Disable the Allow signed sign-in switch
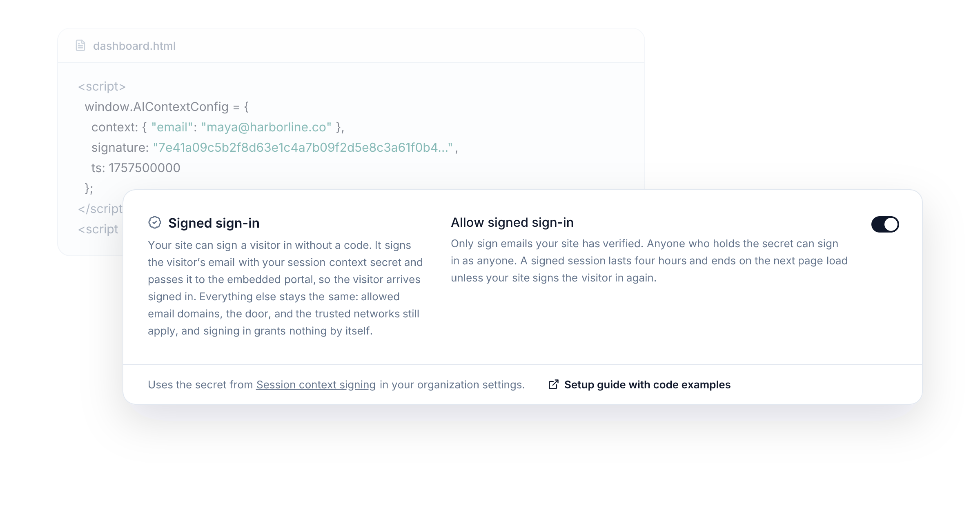Screen dimensions: 980x514 tap(885, 224)
